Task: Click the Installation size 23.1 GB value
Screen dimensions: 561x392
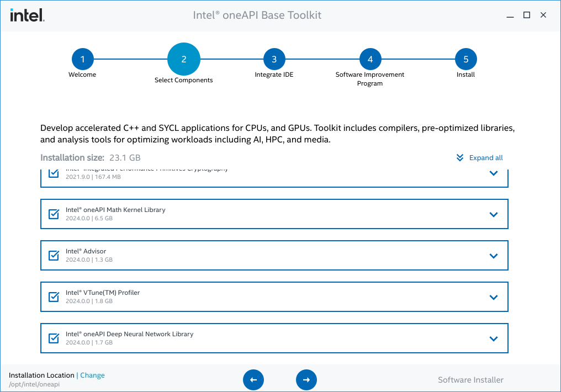Action: pyautogui.click(x=125, y=158)
